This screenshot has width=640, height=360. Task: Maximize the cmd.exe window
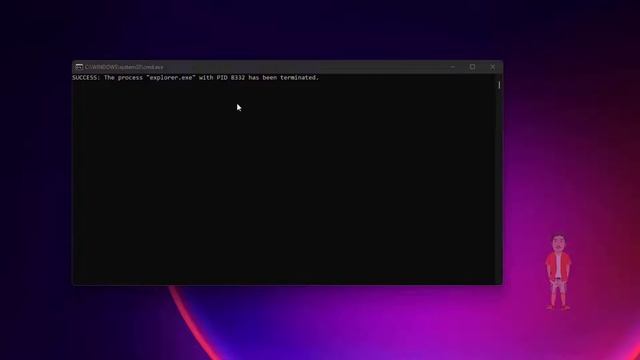pyautogui.click(x=472, y=67)
